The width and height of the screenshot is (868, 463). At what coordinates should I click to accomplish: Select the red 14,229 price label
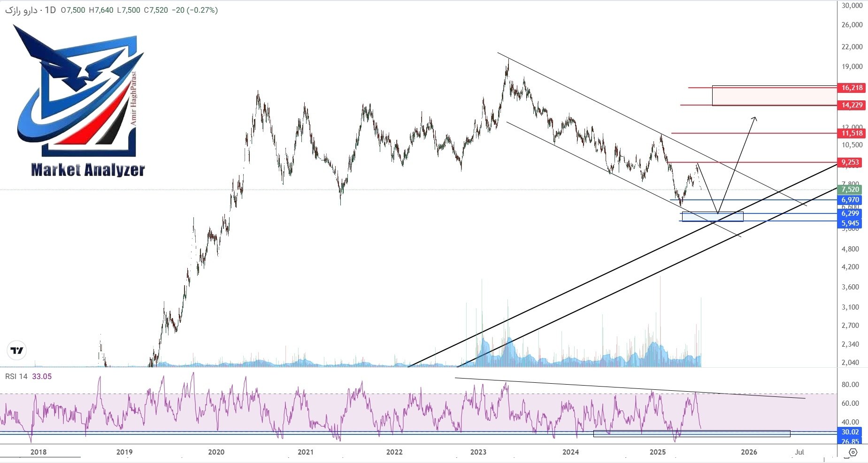[852, 105]
